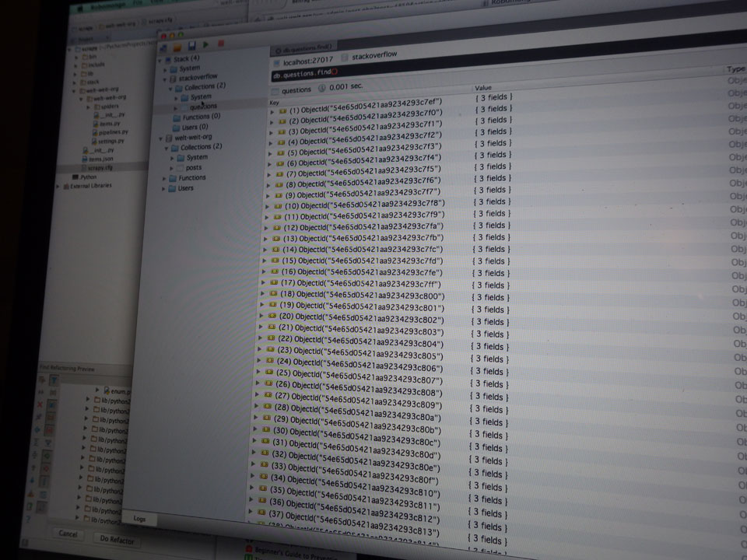The width and height of the screenshot is (747, 560).
Task: Click the Save floppy disk toolbar icon
Action: (191, 47)
